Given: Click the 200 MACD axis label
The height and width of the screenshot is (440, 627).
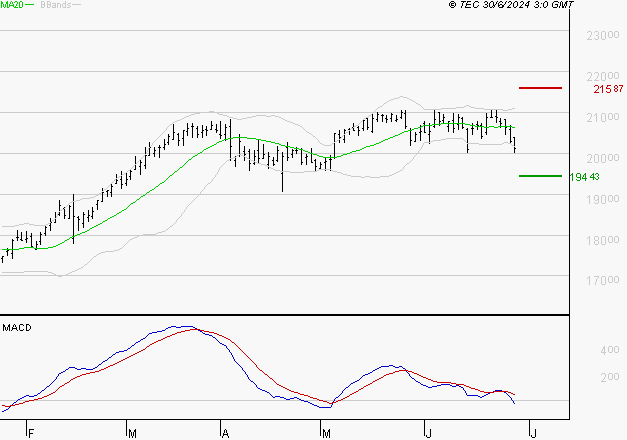Looking at the screenshot, I should [x=610, y=377].
